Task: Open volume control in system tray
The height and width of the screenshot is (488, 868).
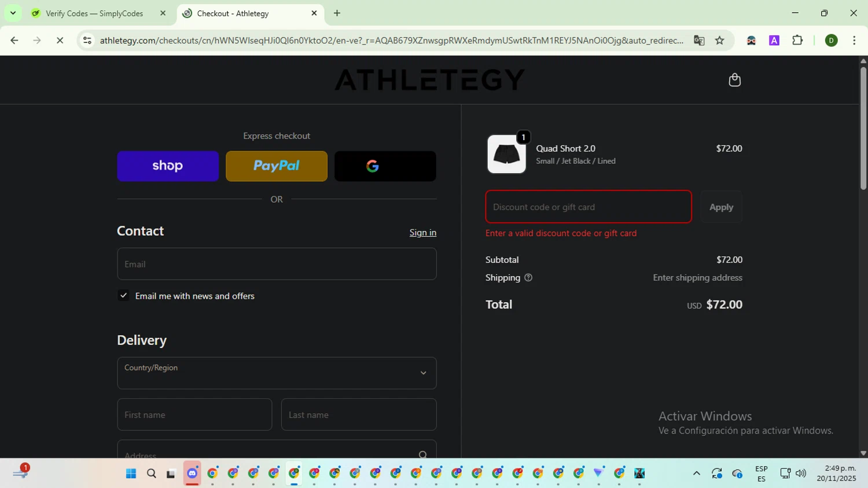Action: (801, 474)
